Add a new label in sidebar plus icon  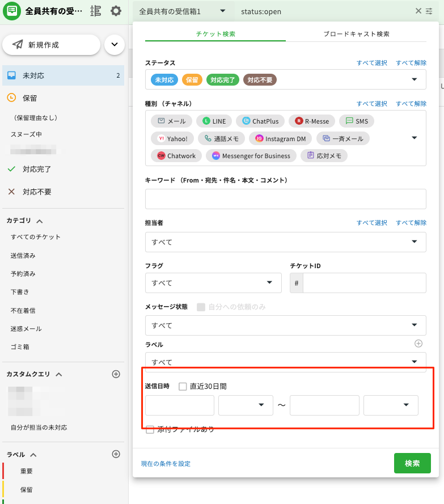(x=116, y=454)
